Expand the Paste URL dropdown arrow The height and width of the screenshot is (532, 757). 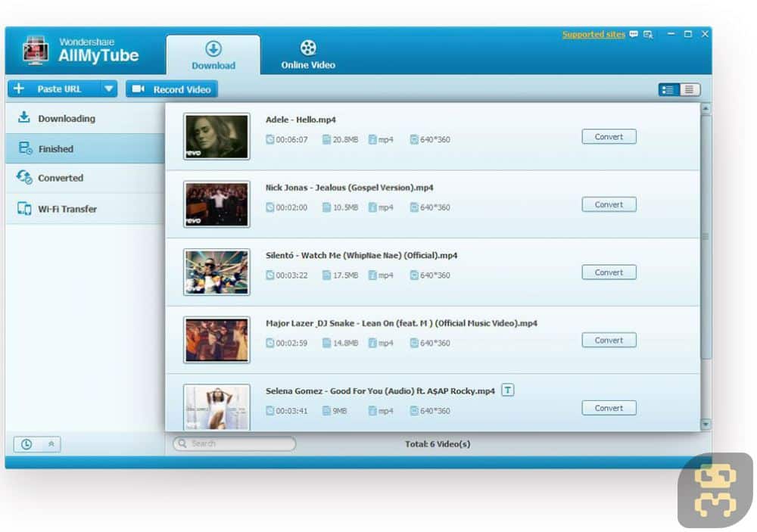click(108, 89)
